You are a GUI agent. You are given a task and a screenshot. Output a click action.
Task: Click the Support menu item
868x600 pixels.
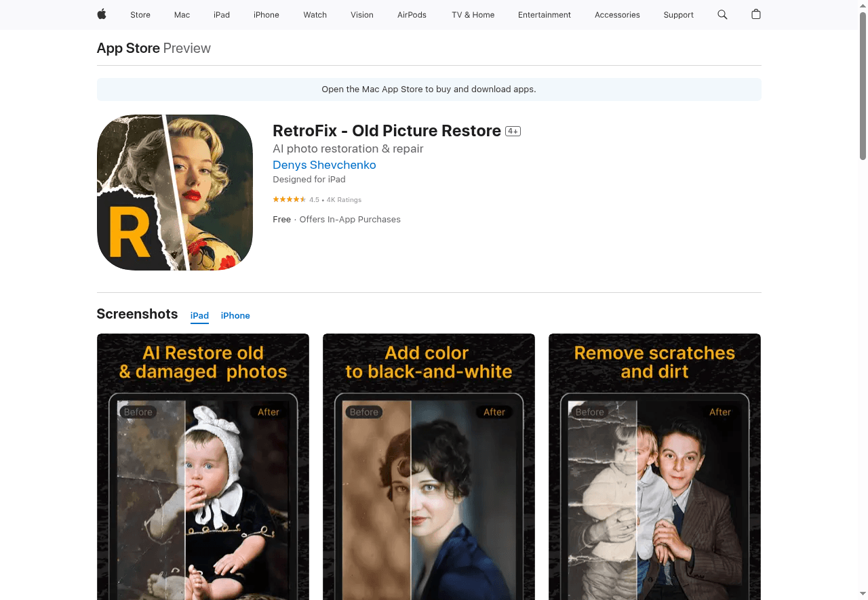tap(678, 14)
